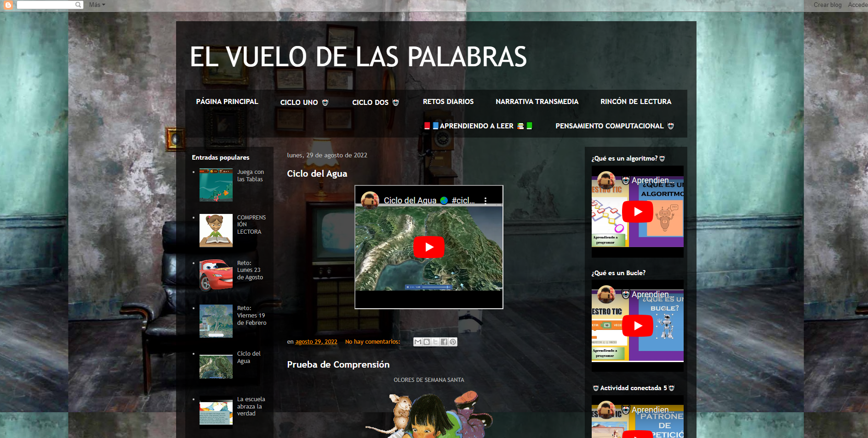
Task: Play the ¿Qué es un Bucle? video
Action: pyautogui.click(x=637, y=326)
